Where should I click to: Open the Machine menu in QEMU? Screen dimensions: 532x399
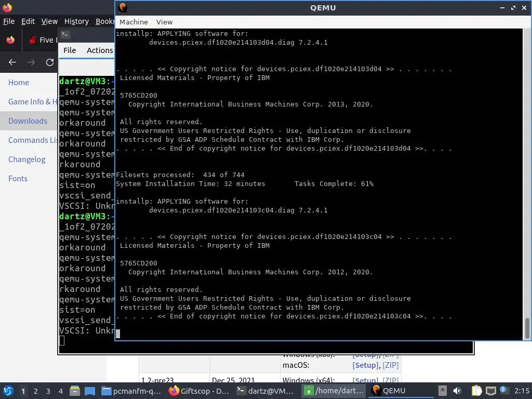coord(134,22)
